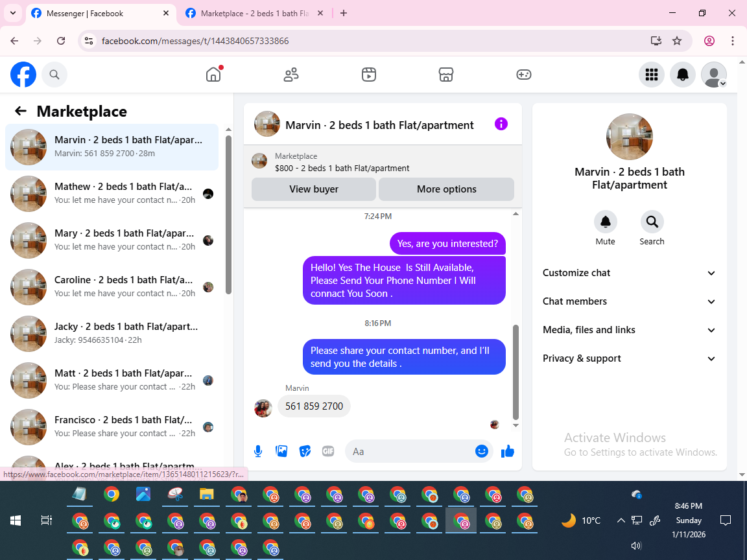Click chat thread scrollbar

[x=516, y=371]
